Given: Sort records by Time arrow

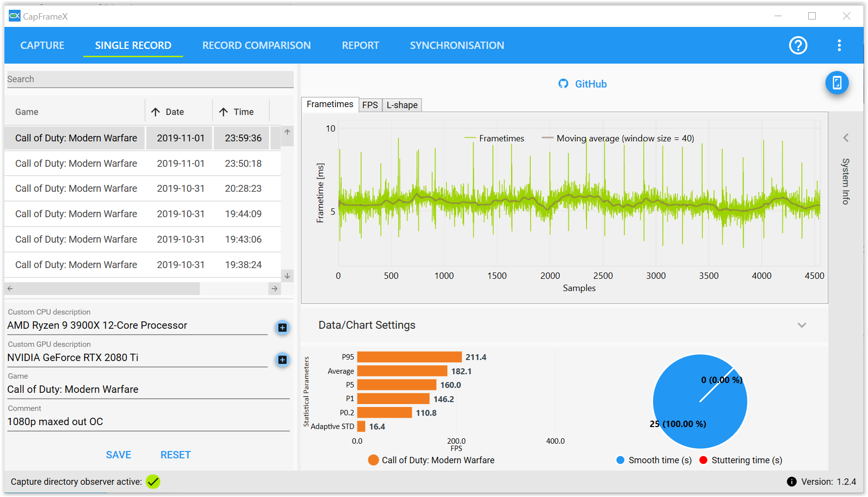Looking at the screenshot, I should (224, 112).
